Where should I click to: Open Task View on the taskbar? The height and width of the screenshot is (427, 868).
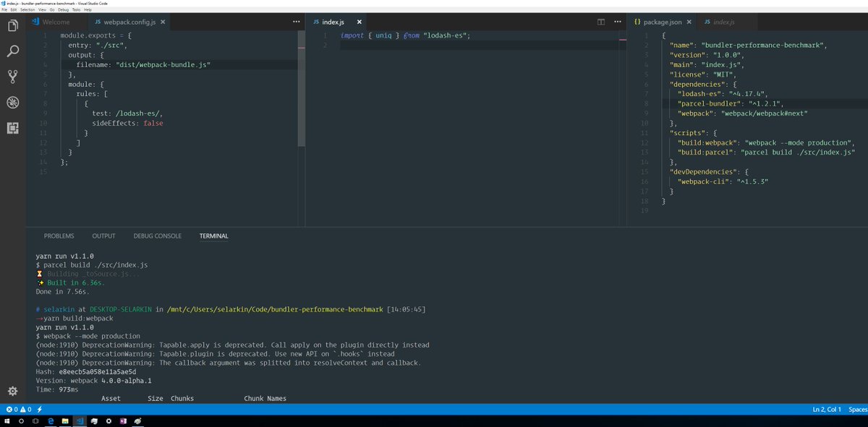pos(35,420)
